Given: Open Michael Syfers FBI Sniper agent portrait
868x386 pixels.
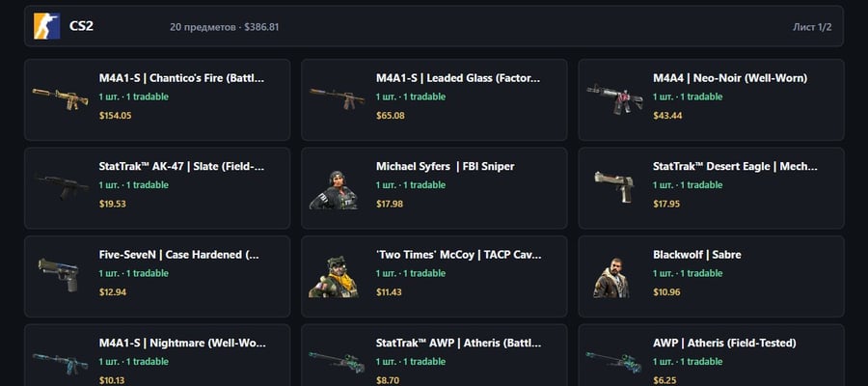Looking at the screenshot, I should 334,190.
